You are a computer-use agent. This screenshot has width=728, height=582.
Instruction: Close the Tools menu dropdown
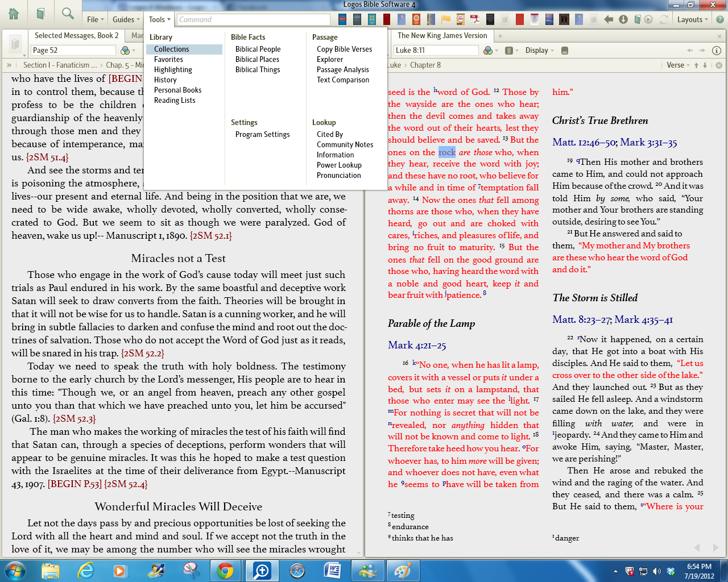159,19
